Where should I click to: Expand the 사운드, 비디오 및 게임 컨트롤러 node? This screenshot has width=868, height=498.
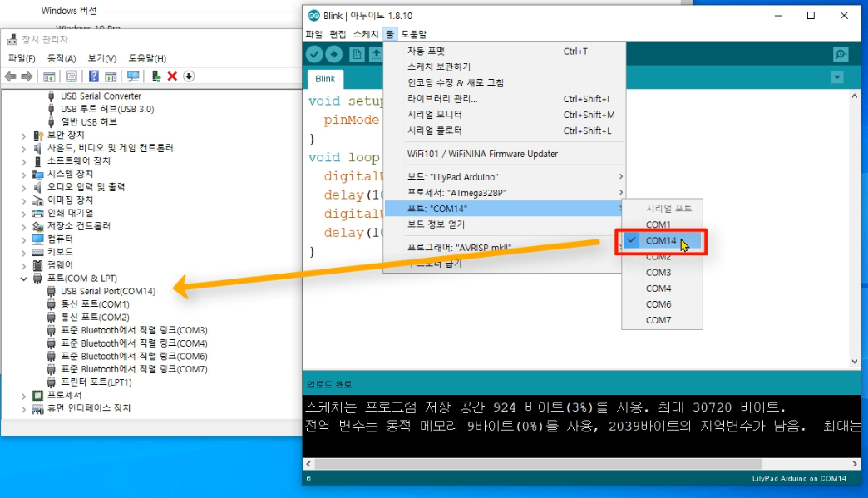[x=24, y=148]
